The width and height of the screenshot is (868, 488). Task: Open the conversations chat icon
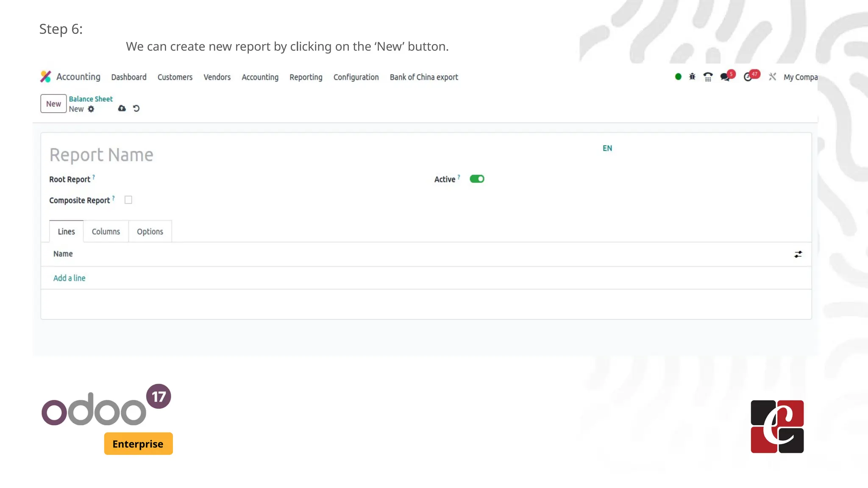725,77
